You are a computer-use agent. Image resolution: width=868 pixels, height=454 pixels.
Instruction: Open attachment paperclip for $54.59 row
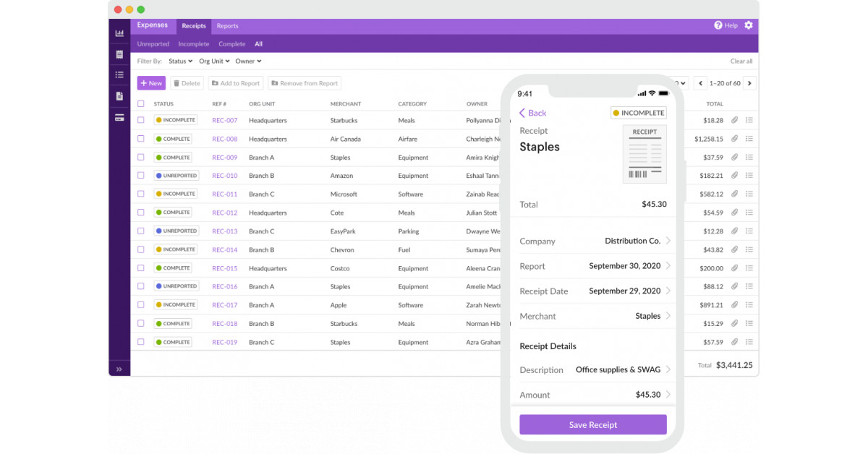734,213
